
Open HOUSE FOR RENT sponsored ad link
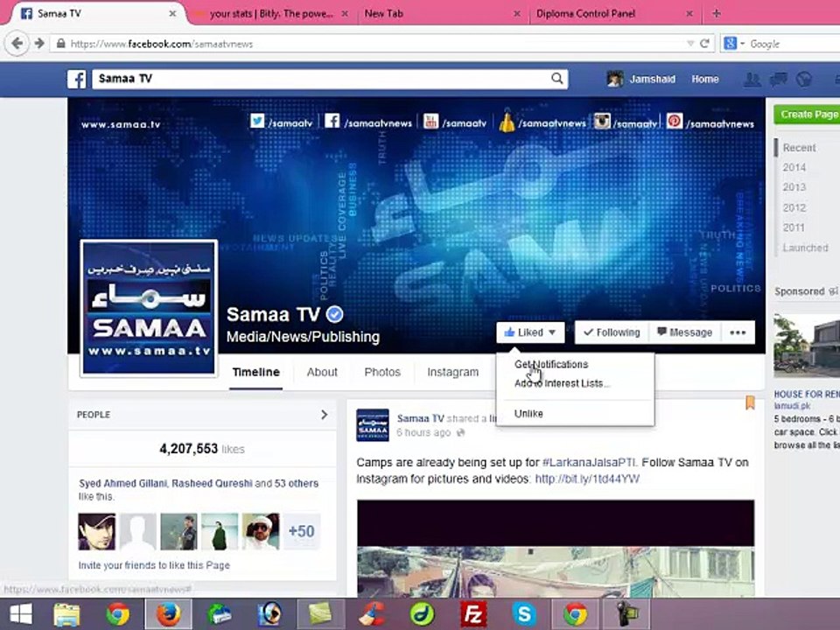click(806, 395)
